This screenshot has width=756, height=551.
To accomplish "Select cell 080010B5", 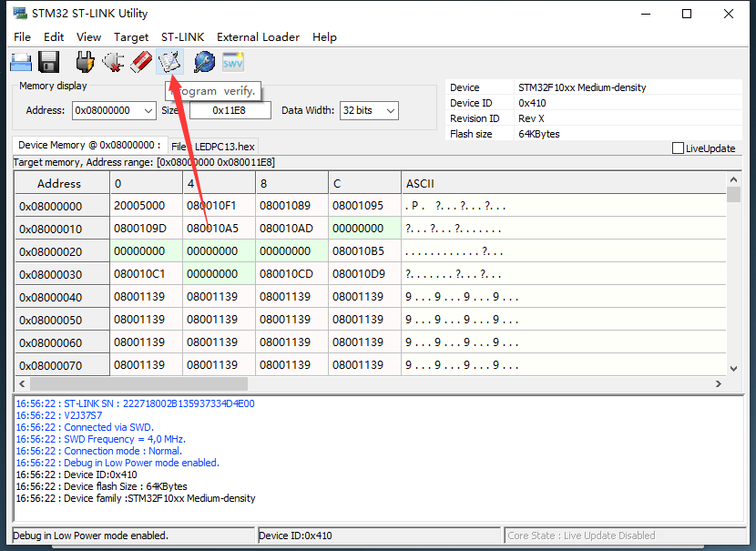I will (x=364, y=251).
